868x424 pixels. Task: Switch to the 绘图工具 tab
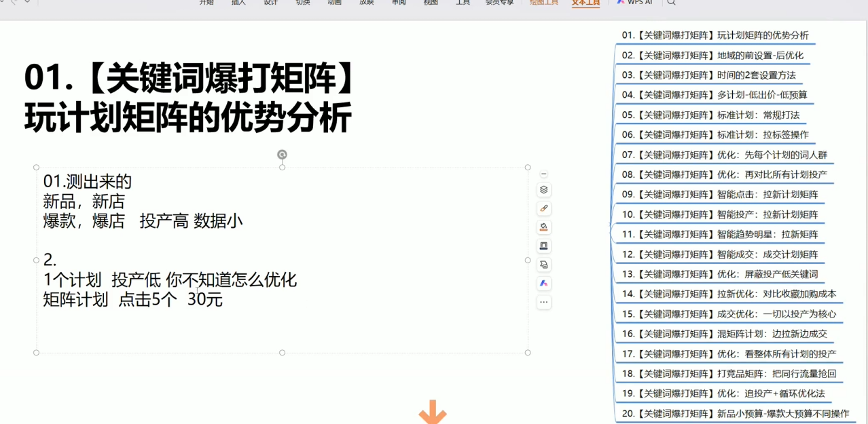click(544, 3)
